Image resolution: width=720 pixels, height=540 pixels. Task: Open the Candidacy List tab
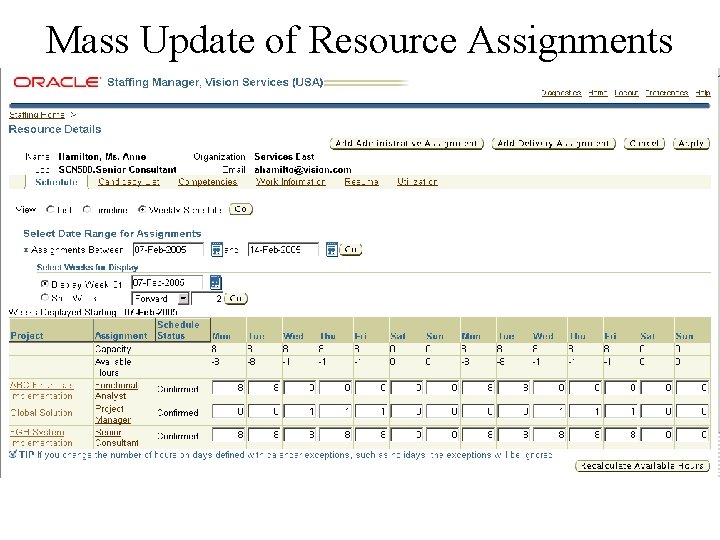129,182
